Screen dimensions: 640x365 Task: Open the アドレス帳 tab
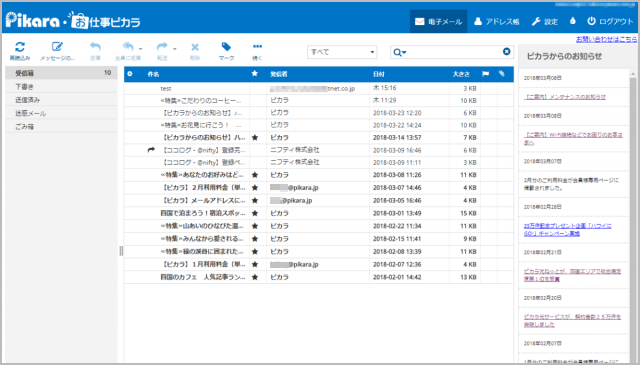497,21
